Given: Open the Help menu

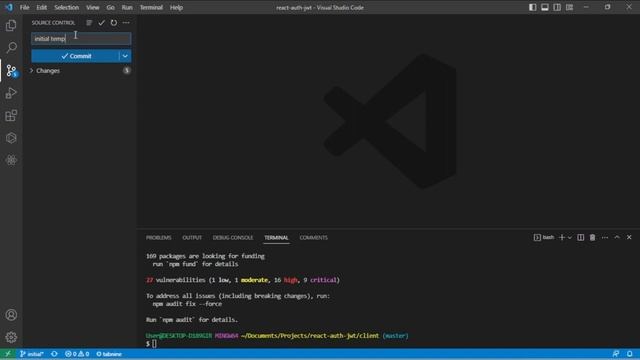Looking at the screenshot, I should pos(176,7).
